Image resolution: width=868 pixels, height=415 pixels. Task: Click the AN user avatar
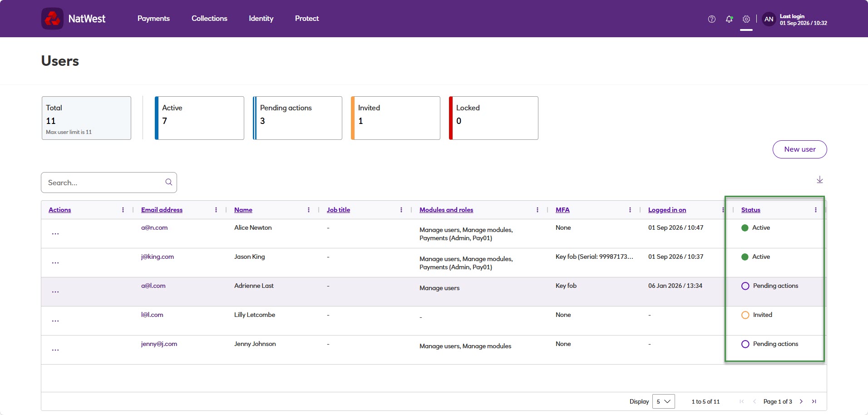pos(769,19)
